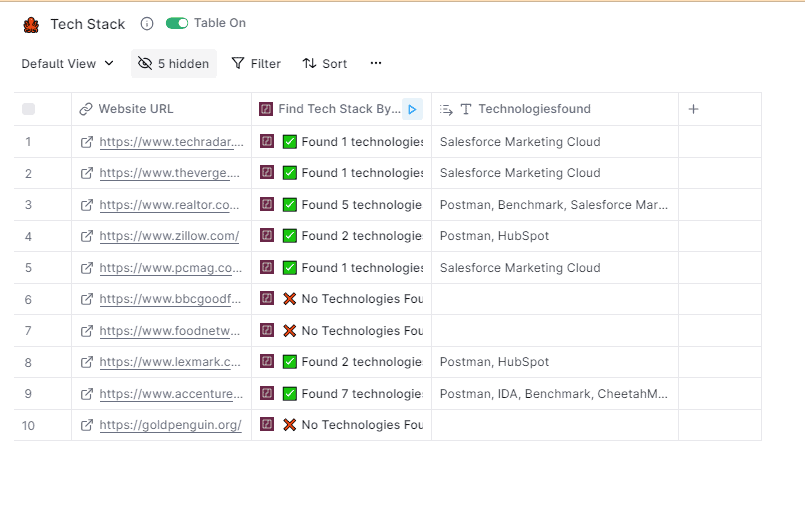
Task: Open the techradar website link
Action: point(171,142)
